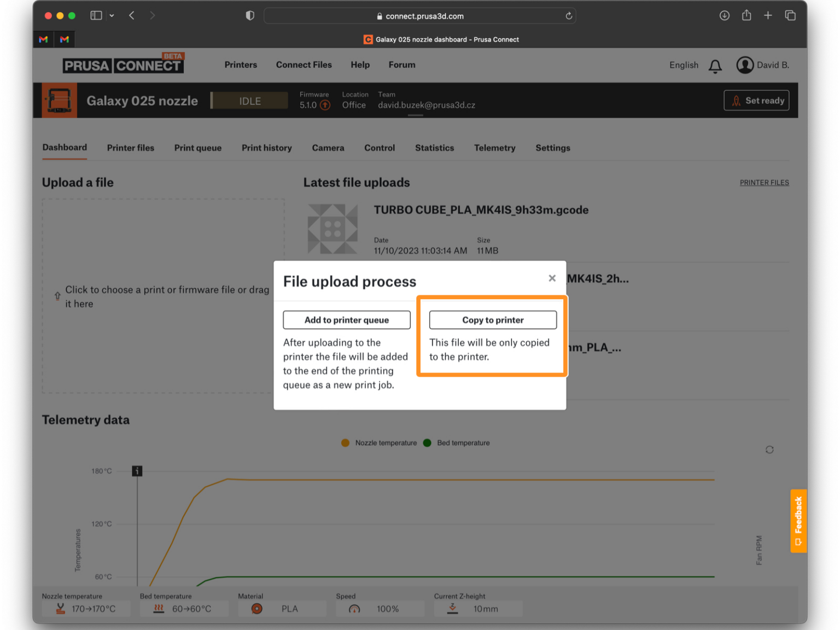Toggle the Safari sidebar icon
The image size is (840, 630).
click(96, 15)
